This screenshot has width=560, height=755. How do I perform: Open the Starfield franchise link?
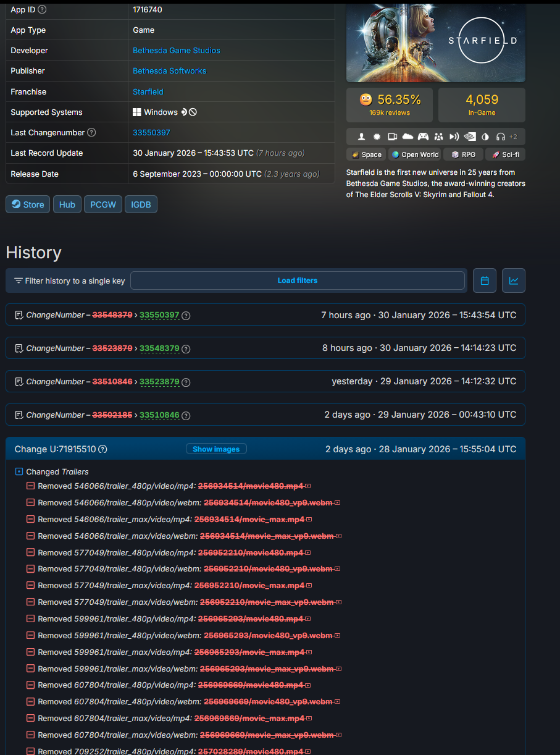pyautogui.click(x=148, y=92)
